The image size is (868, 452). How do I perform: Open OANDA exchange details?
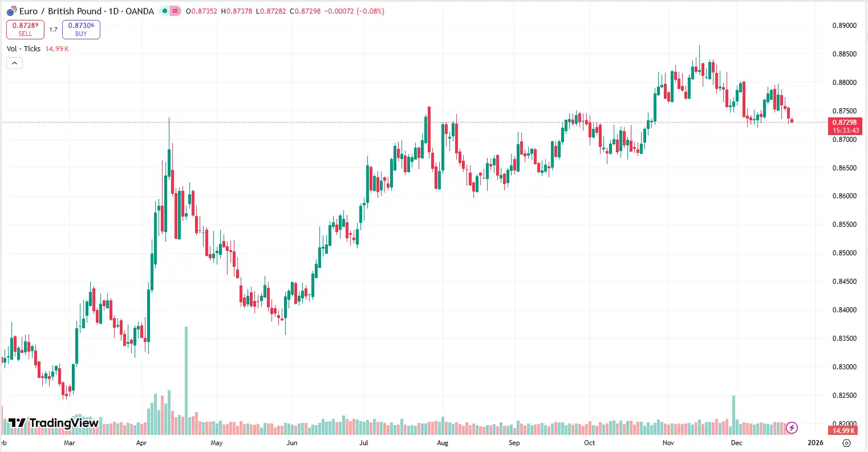[x=139, y=11]
